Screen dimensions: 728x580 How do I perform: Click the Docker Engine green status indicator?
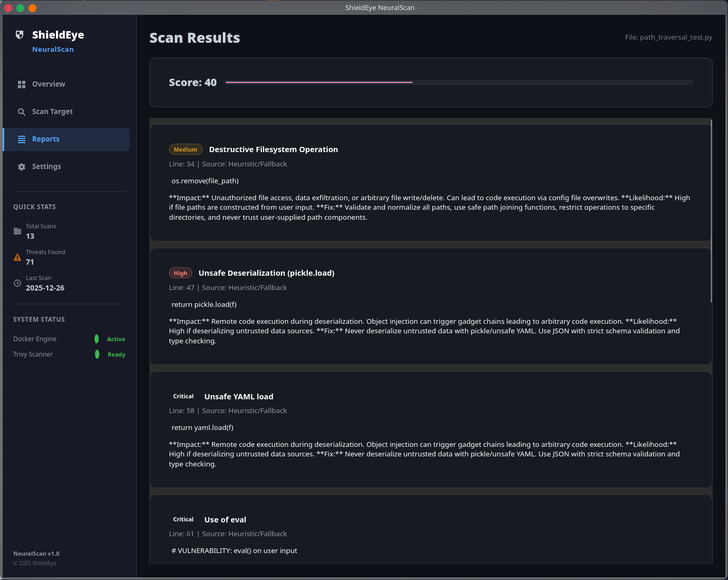(97, 339)
